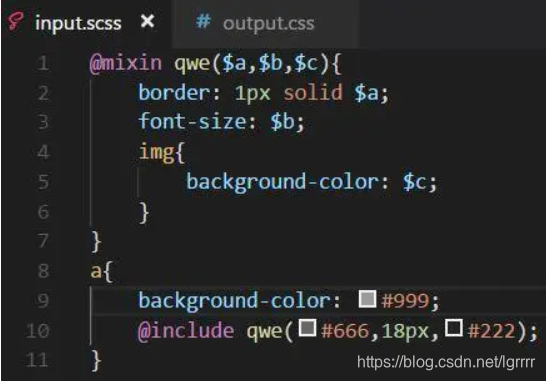Click the @include keyword on line 10
Screen dimensions: 546x381
click(186, 331)
